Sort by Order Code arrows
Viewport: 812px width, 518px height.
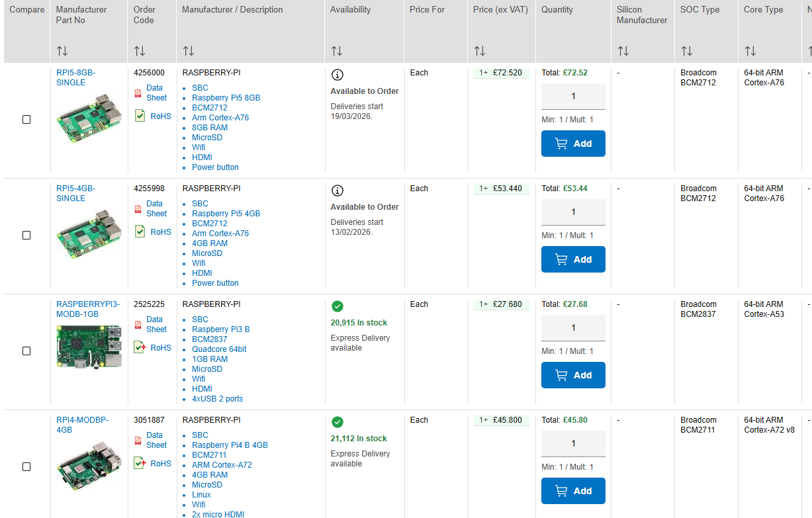point(140,51)
